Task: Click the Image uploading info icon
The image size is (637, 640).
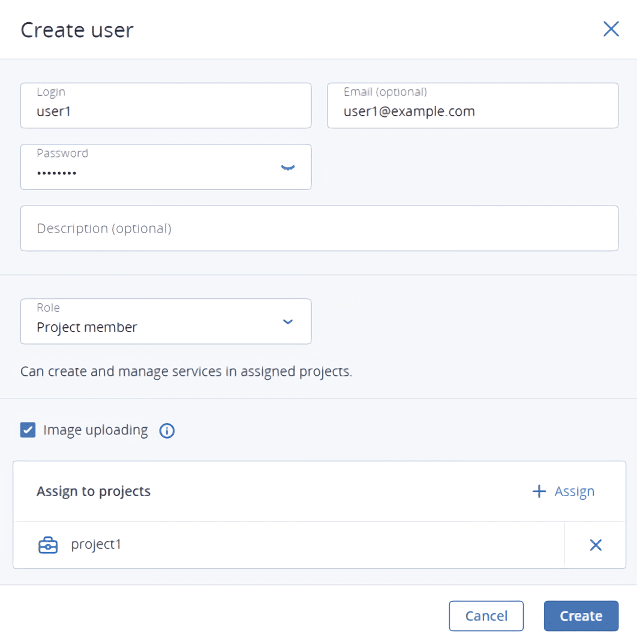Action: tap(167, 431)
